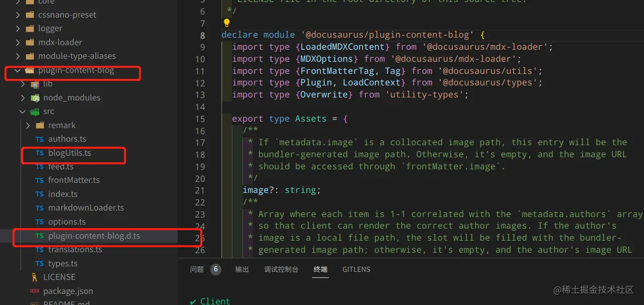
Task: Click the mdx-loader folder icon
Action: tap(30, 42)
